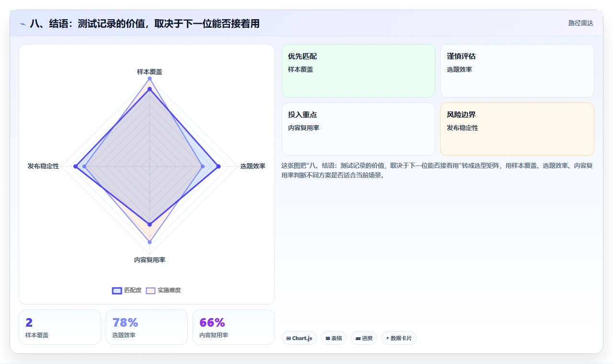The image size is (613, 364).
Task: Click 内容复用率 text in the 投入重点 card
Action: (304, 128)
